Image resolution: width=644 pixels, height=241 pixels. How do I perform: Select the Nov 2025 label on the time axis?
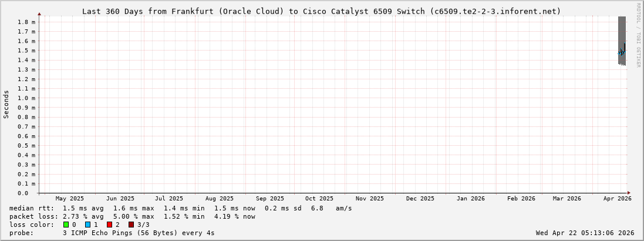pos(370,199)
